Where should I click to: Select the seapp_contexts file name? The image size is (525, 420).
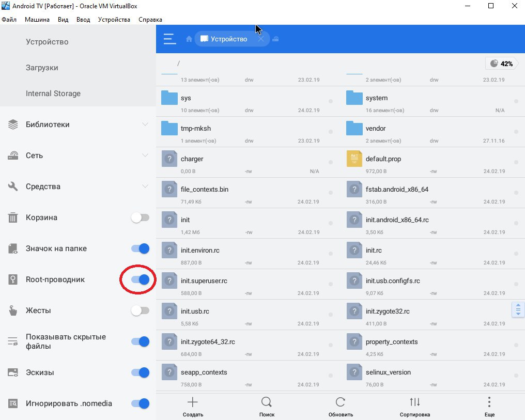click(x=204, y=372)
